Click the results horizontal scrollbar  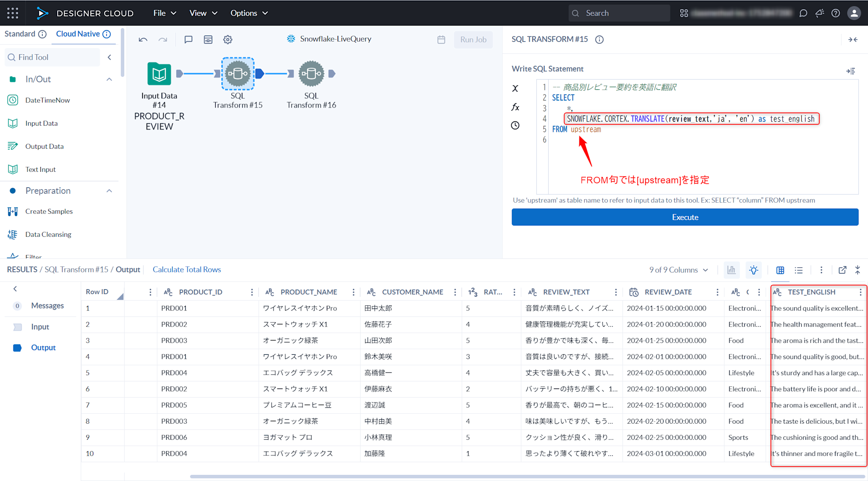(527, 477)
